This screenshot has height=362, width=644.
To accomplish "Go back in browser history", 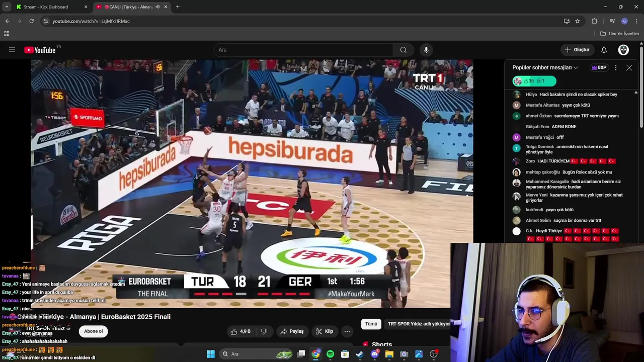I will tap(7, 21).
